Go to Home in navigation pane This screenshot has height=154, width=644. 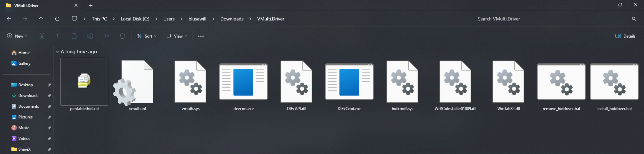(24, 53)
